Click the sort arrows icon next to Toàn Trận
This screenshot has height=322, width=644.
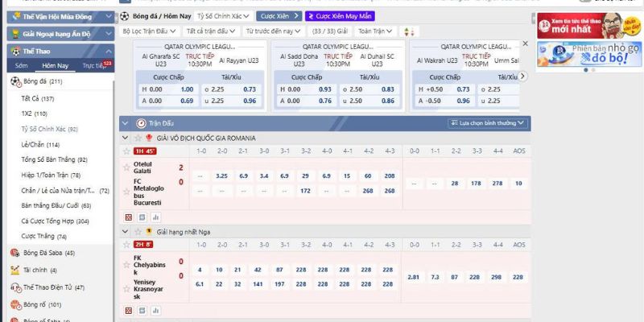click(x=408, y=31)
